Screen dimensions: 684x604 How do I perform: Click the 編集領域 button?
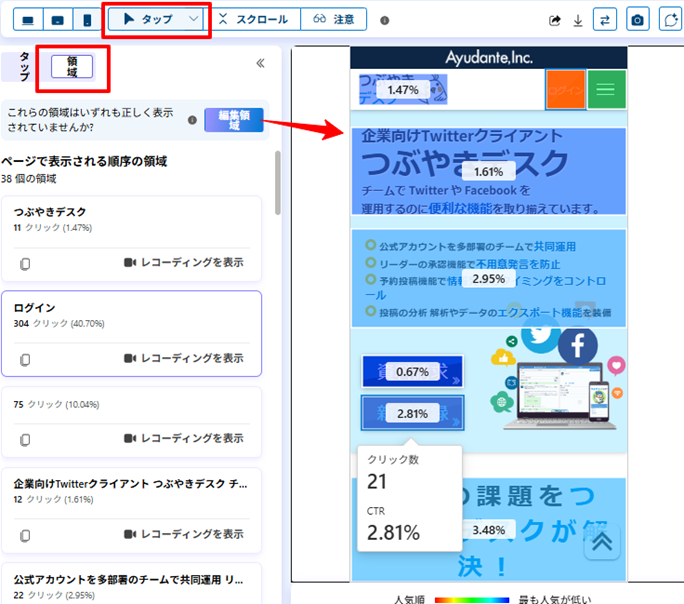pyautogui.click(x=234, y=120)
